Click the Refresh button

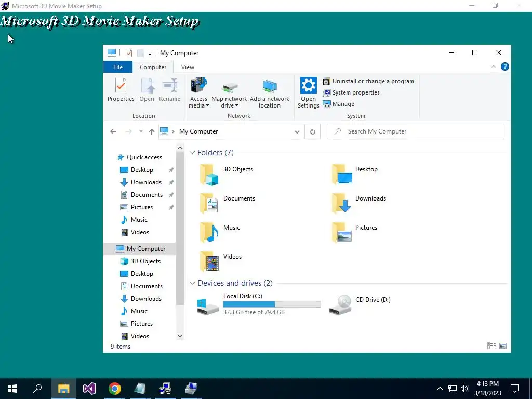(312, 131)
